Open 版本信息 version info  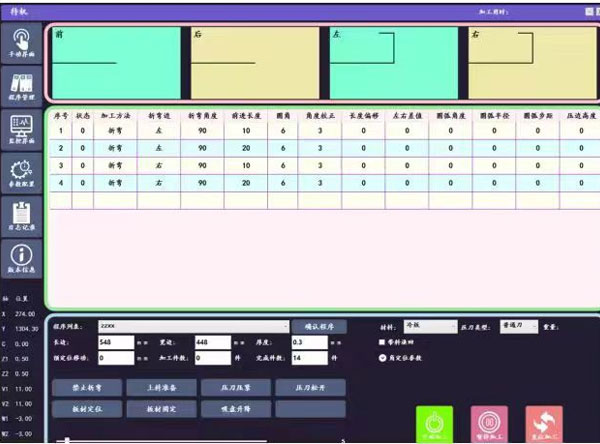point(21,258)
